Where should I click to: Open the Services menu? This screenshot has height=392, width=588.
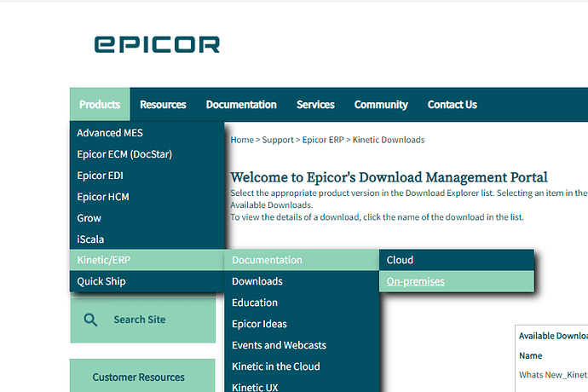(x=315, y=104)
